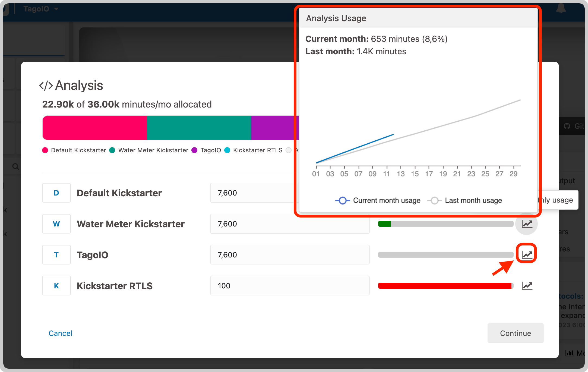Toggle Last month usage legend series

(465, 200)
